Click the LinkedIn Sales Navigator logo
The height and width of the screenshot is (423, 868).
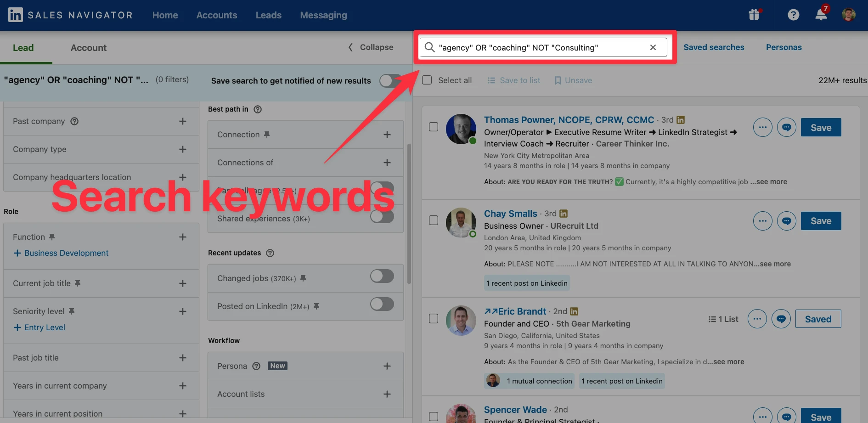(70, 15)
